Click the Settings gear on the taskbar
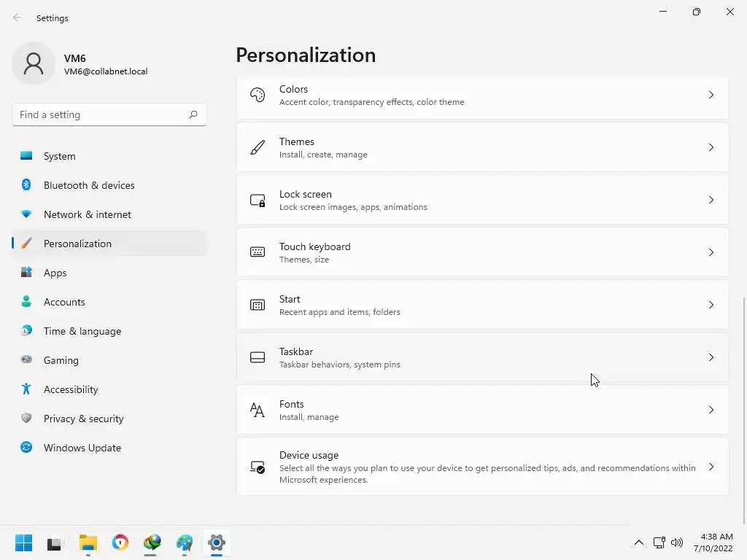 click(216, 542)
